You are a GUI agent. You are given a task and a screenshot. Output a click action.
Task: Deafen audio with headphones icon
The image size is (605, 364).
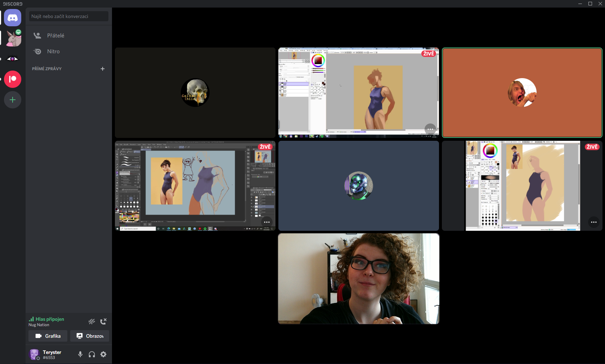click(92, 354)
